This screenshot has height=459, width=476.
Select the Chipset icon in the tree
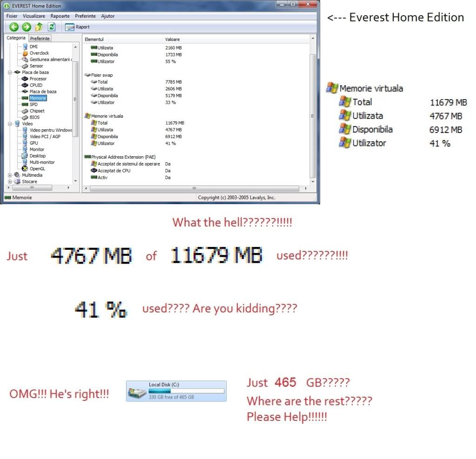25,111
